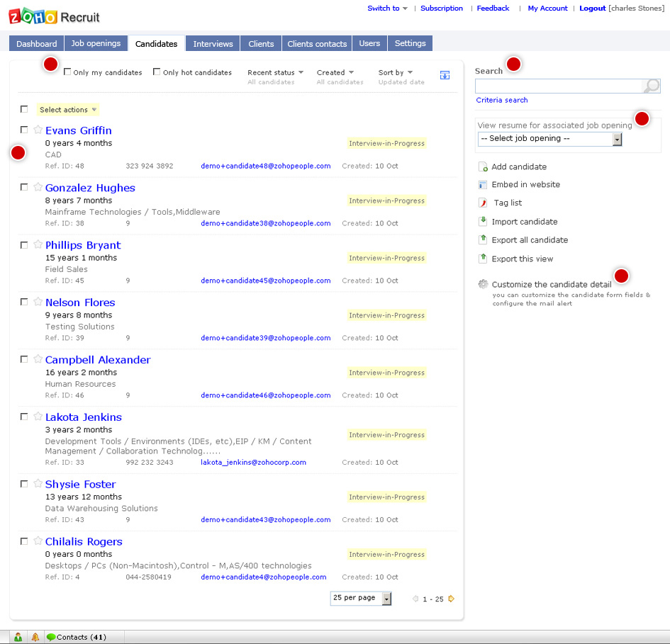The height and width of the screenshot is (644, 670).
Task: Click Chilalis Rogers's Interview-in-Progress status label
Action: (386, 554)
